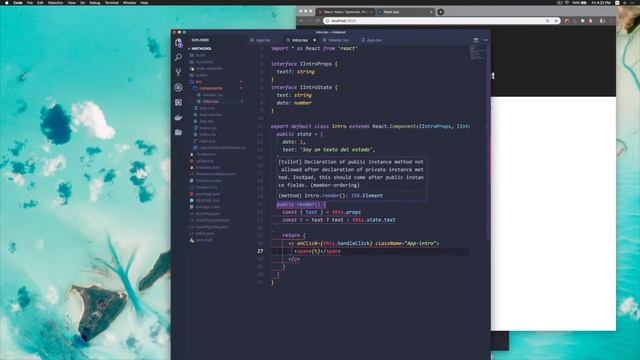Click the magnifier icon in browser address bar

pos(547,20)
